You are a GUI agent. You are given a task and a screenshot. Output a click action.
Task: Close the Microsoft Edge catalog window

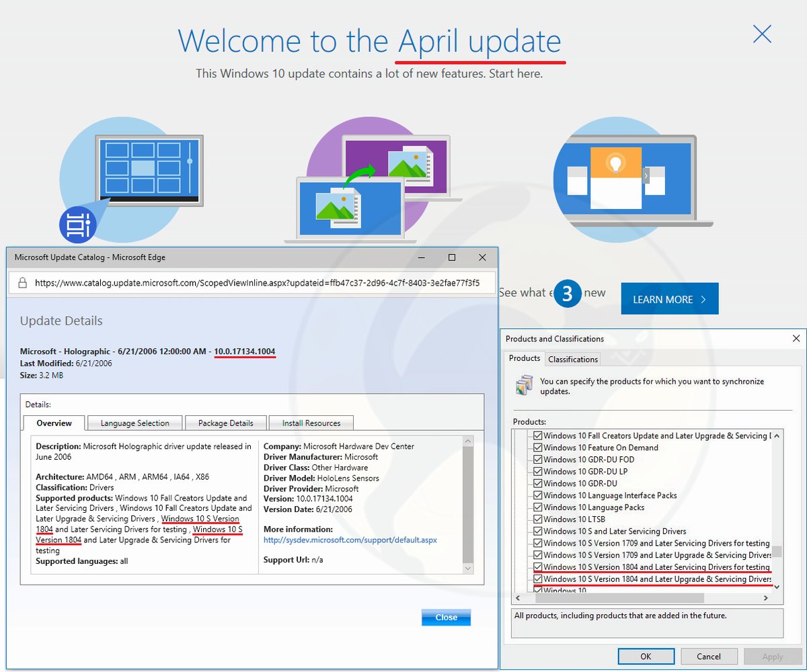(x=482, y=257)
